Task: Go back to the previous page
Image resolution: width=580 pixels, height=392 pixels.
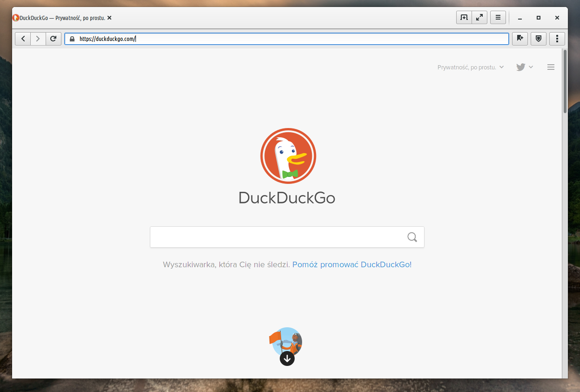Action: click(x=23, y=39)
